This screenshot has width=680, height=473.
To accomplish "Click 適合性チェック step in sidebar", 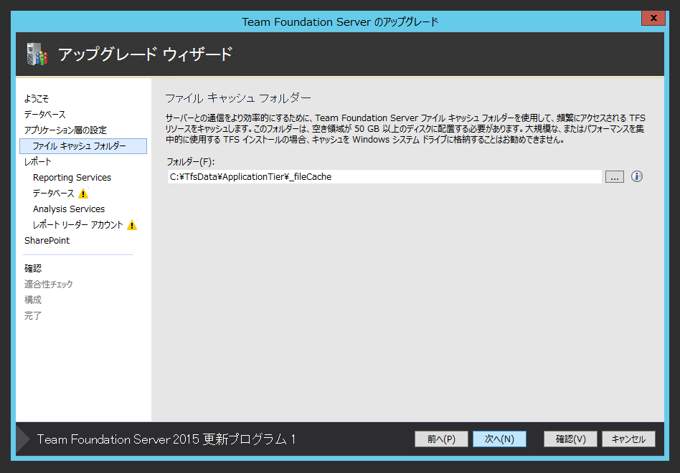I will [x=48, y=284].
